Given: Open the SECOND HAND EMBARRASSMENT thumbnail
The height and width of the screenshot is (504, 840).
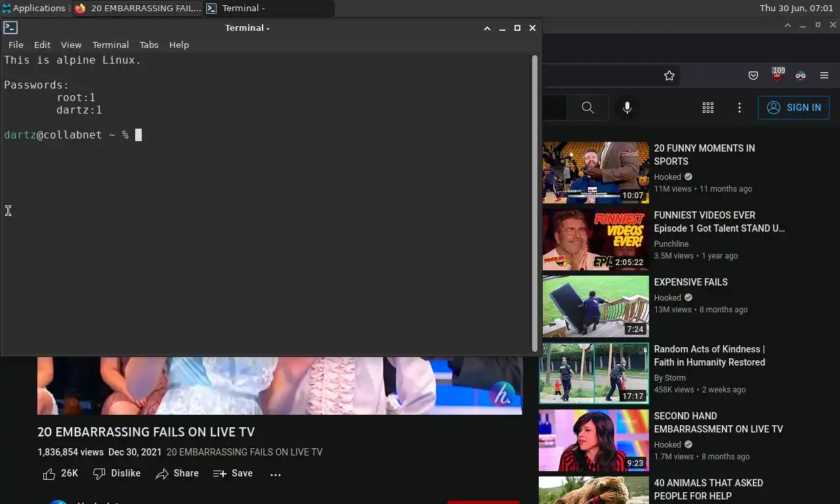Looking at the screenshot, I should (x=594, y=440).
